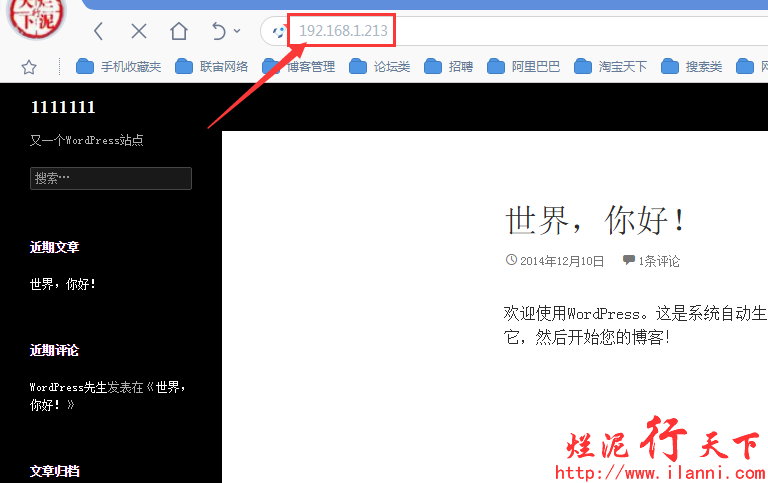The width and height of the screenshot is (768, 483).
Task: Open the 招聘 bookmark folder
Action: click(448, 67)
